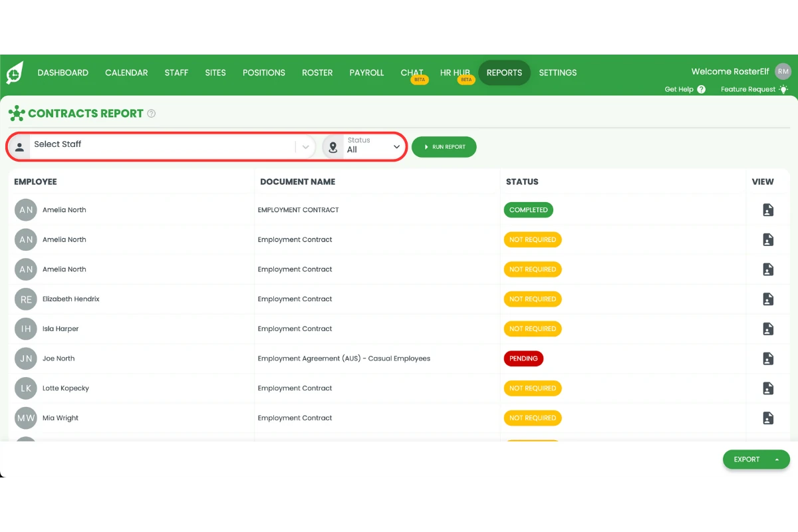The height and width of the screenshot is (532, 798).
Task: Click the name Elizabeth Hendrix
Action: [x=71, y=299]
